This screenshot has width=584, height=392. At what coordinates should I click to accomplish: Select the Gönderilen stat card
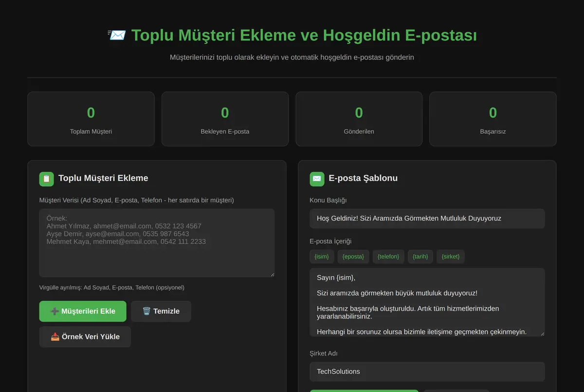[x=359, y=119]
